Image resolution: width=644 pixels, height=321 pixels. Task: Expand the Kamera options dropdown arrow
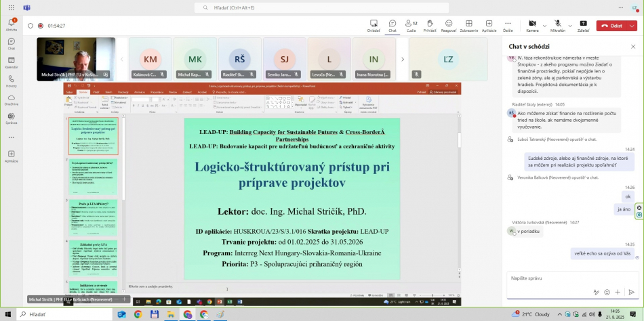pyautogui.click(x=543, y=26)
